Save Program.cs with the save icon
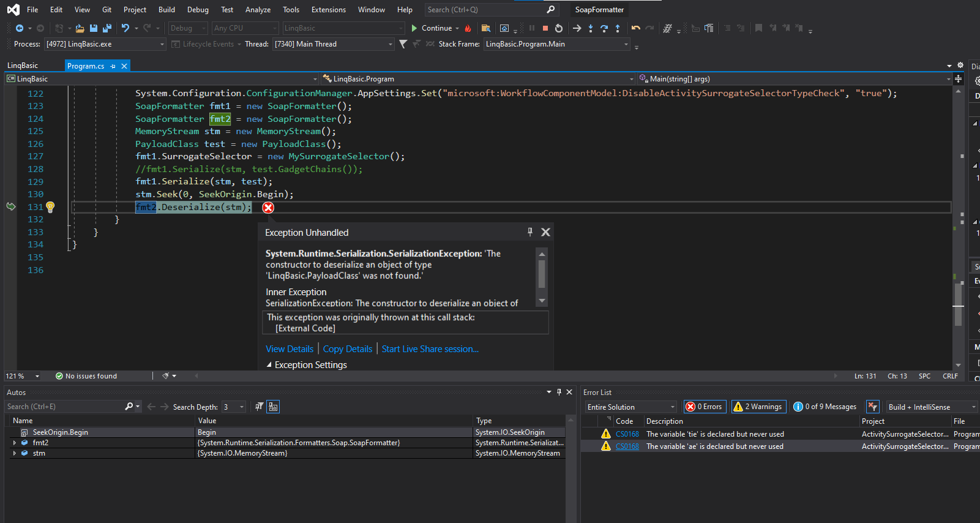980x523 pixels. click(94, 28)
